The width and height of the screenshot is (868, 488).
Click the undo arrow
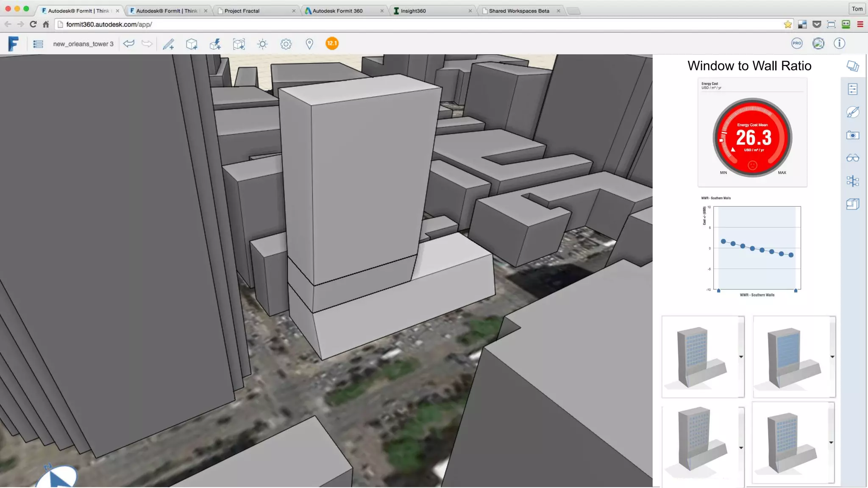point(129,44)
